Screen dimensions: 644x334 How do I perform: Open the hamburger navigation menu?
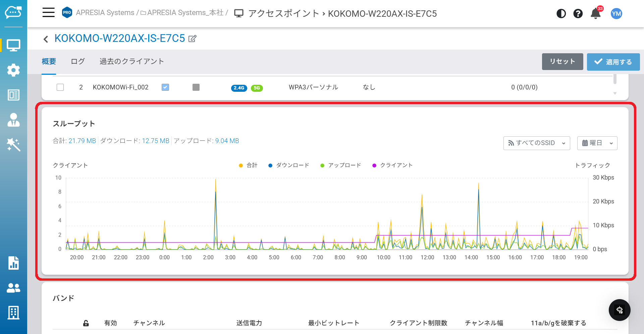click(x=48, y=13)
